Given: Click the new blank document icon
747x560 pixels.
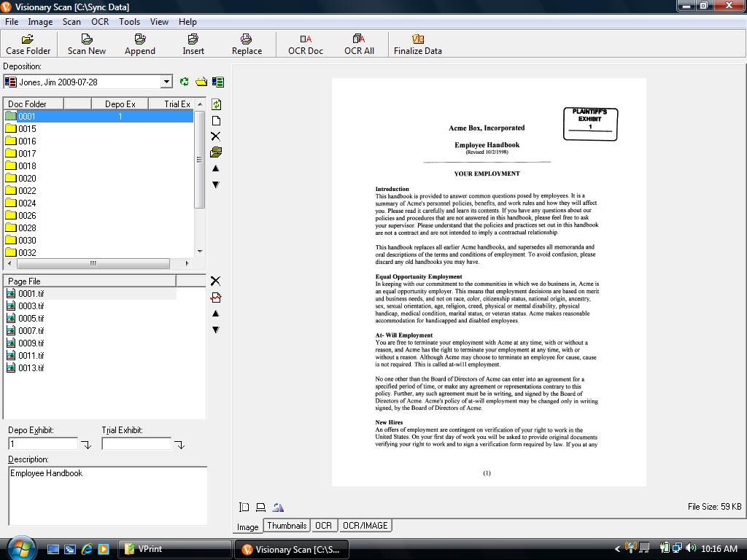Looking at the screenshot, I should [x=216, y=120].
